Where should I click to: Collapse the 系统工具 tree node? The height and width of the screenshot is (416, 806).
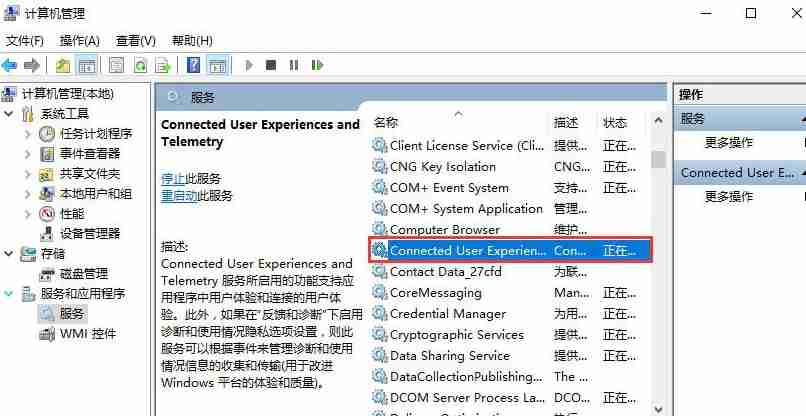click(9, 114)
